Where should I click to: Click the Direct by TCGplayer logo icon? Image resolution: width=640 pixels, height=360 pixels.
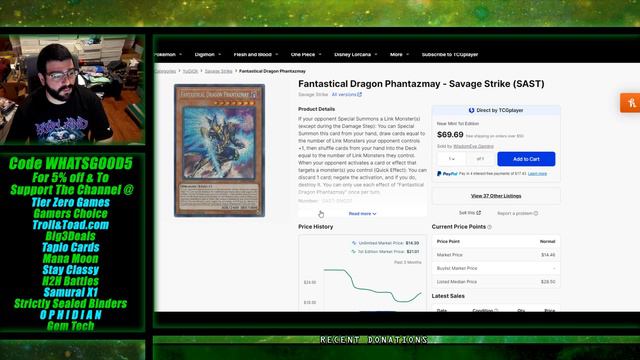click(471, 110)
